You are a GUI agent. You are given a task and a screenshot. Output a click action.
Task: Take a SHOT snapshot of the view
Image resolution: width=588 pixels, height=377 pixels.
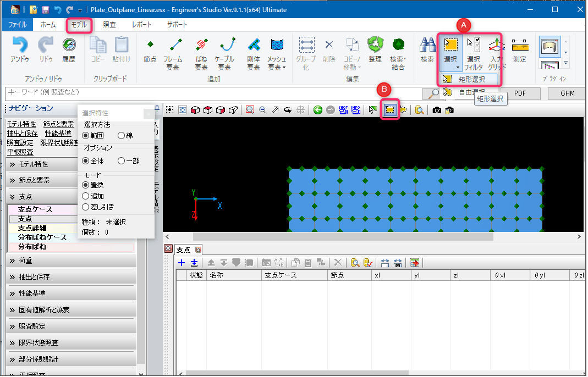click(x=343, y=110)
